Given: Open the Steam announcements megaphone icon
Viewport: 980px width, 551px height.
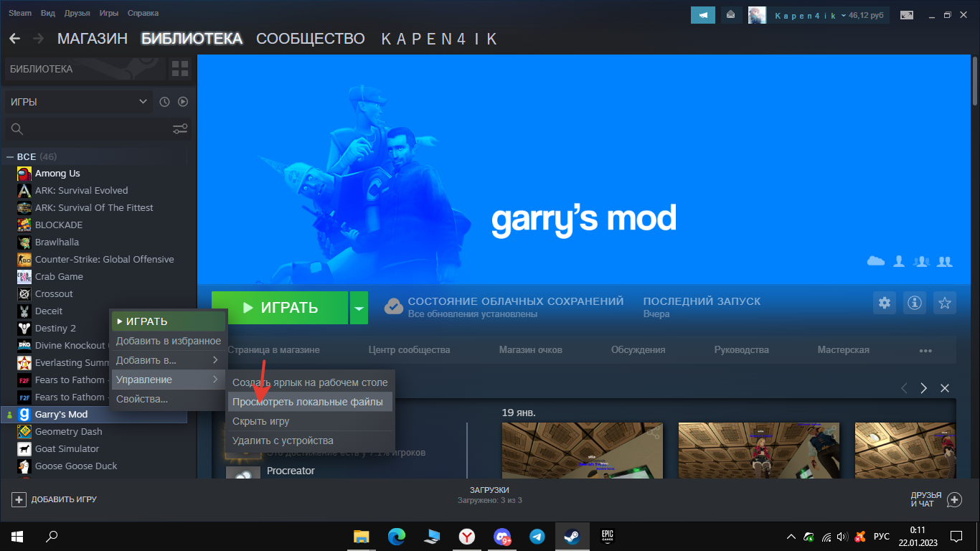Looking at the screenshot, I should 703,15.
